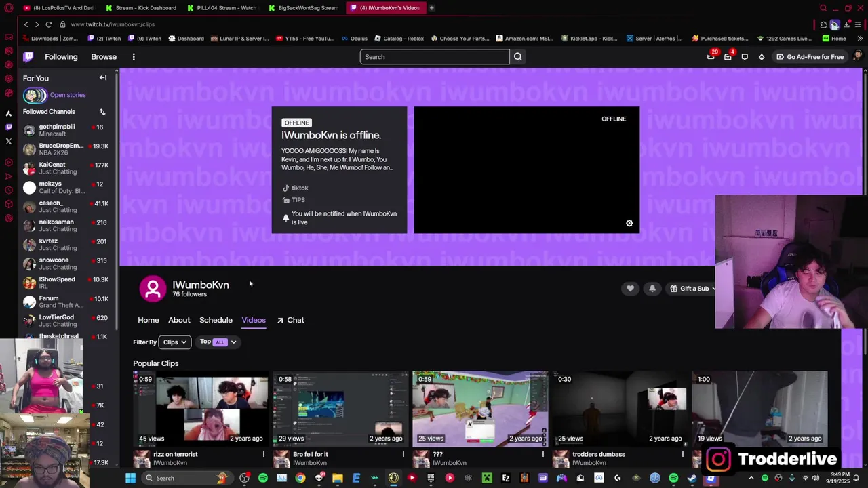Image resolution: width=868 pixels, height=488 pixels.
Task: Open Windows Start button
Action: (130, 478)
